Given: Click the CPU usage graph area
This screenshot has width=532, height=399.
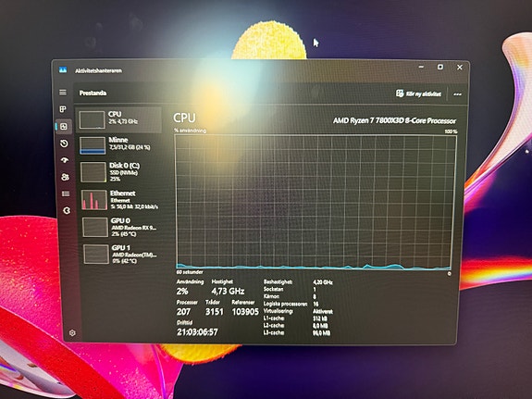Looking at the screenshot, I should pyautogui.click(x=315, y=202).
